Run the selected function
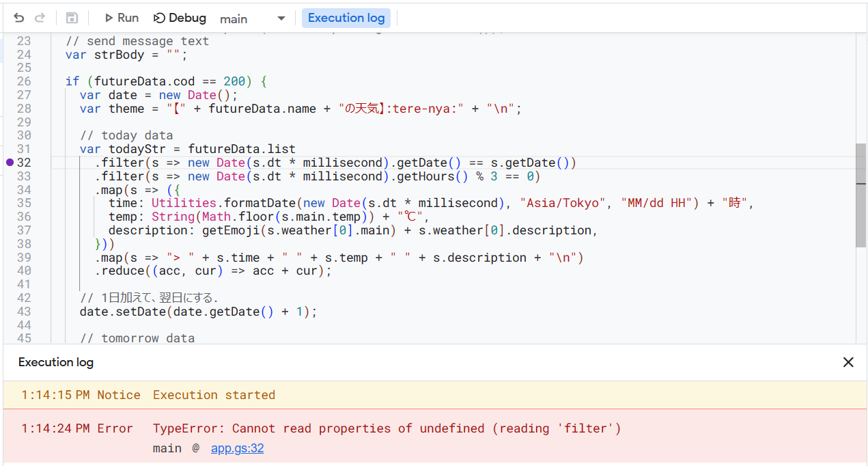This screenshot has height=466, width=868. [x=121, y=18]
